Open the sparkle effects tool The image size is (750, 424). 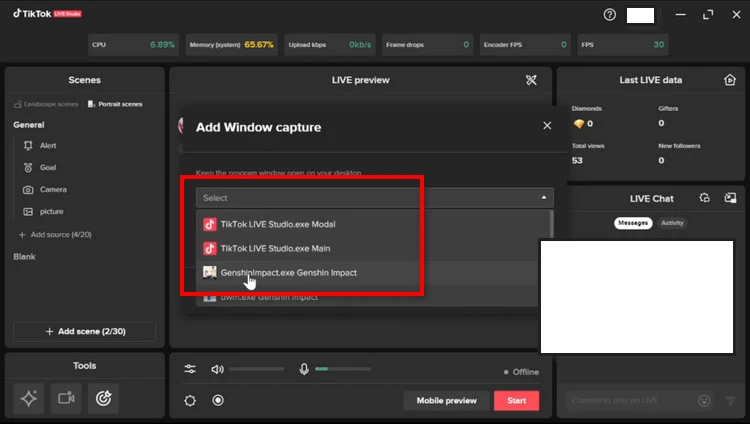click(x=29, y=398)
